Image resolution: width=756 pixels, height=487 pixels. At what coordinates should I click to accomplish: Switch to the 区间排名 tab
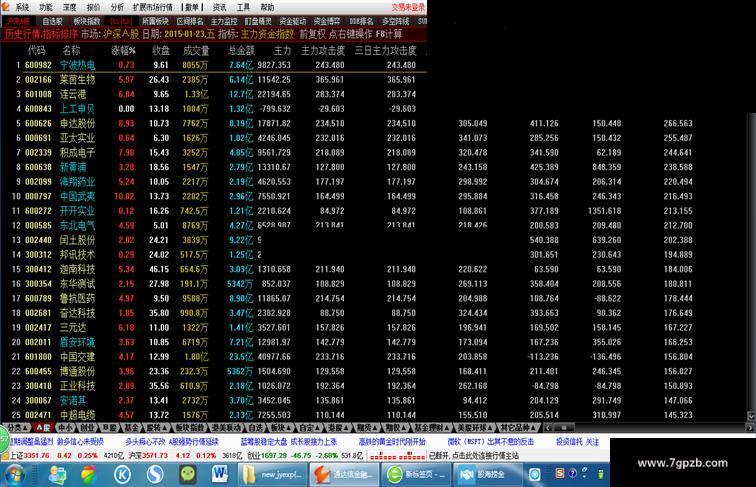tap(190, 21)
